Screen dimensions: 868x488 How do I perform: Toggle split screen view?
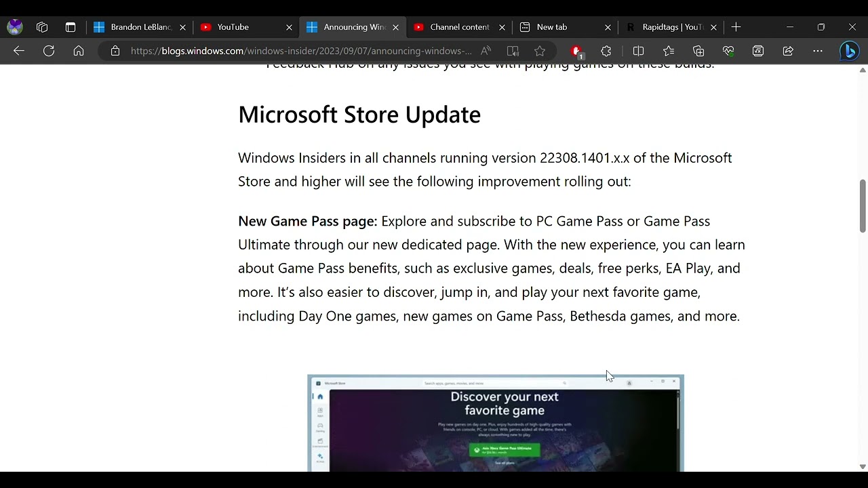pos(638,51)
